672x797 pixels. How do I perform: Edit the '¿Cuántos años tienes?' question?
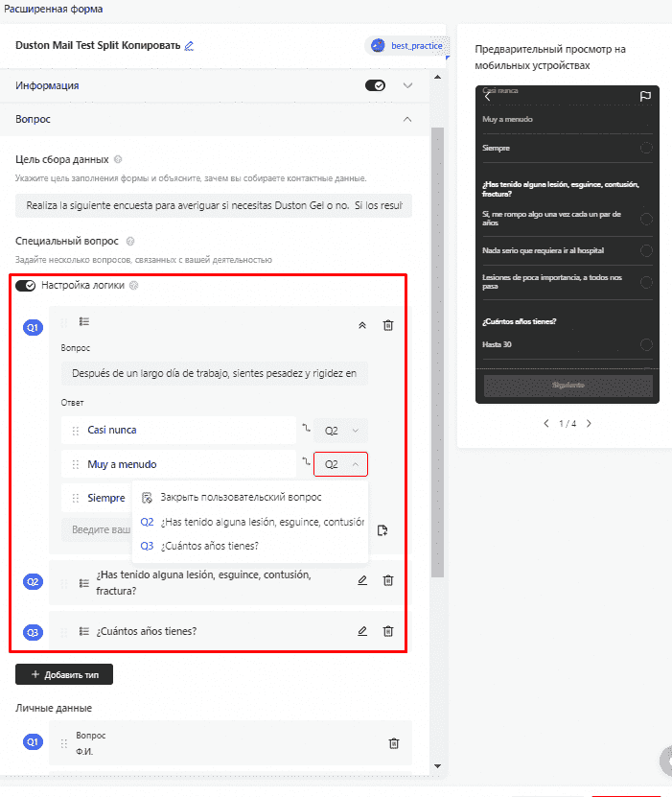tap(361, 631)
